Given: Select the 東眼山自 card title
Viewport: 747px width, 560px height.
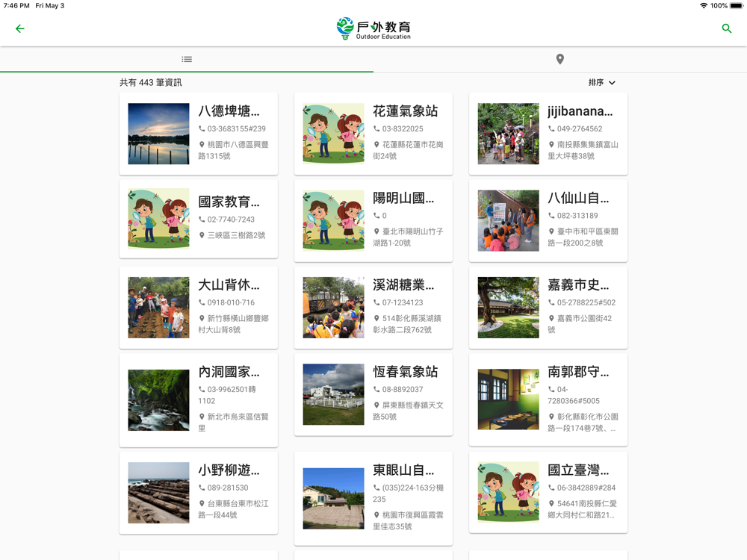Looking at the screenshot, I should coord(403,470).
